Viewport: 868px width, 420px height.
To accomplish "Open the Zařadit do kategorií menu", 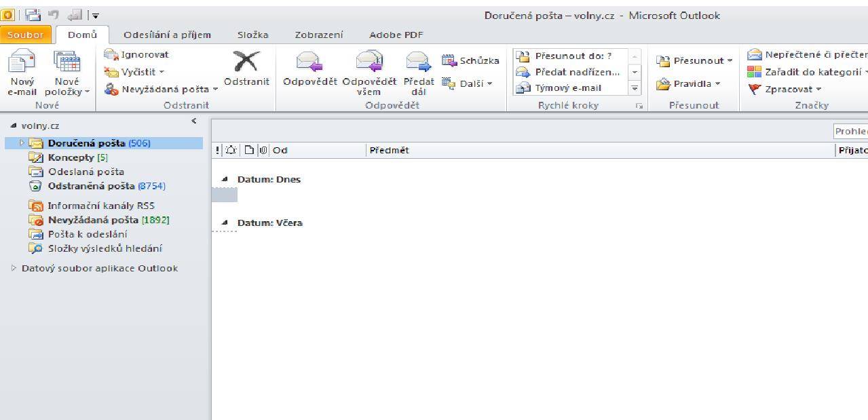I will coord(807,72).
